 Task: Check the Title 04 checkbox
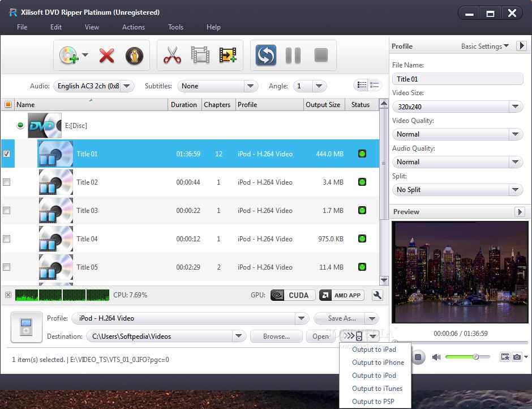tap(6, 239)
